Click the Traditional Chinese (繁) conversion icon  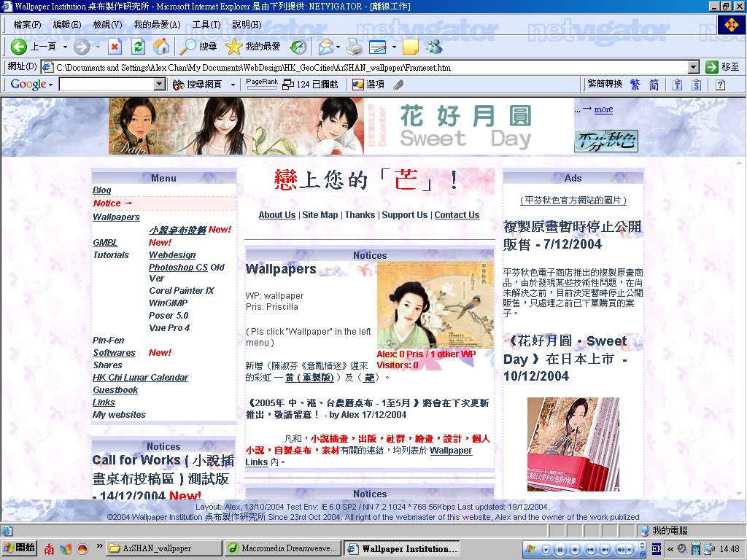[x=635, y=85]
